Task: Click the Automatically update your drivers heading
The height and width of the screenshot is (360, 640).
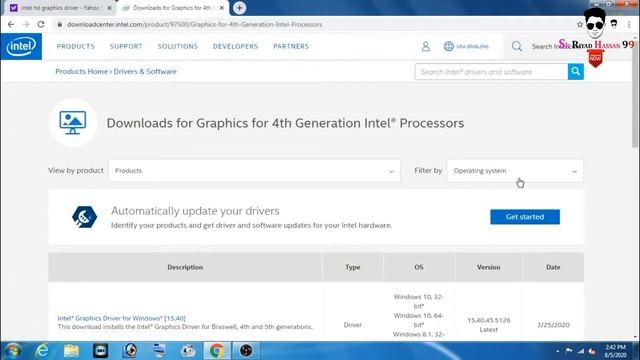Action: tap(195, 211)
